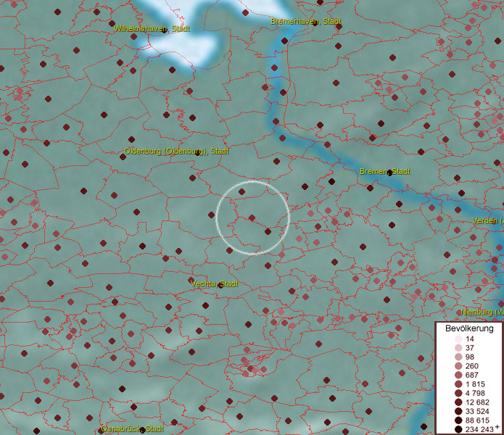Screen dimensions: 504x435
Task: Click legend value 88 615
Action: [x=477, y=420]
